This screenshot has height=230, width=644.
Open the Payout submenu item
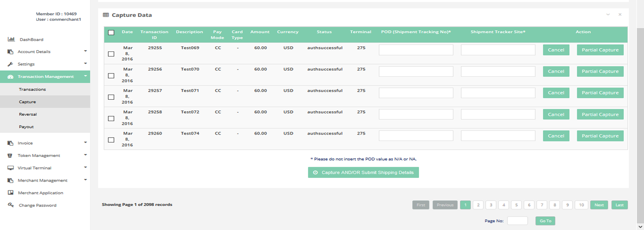tap(26, 127)
